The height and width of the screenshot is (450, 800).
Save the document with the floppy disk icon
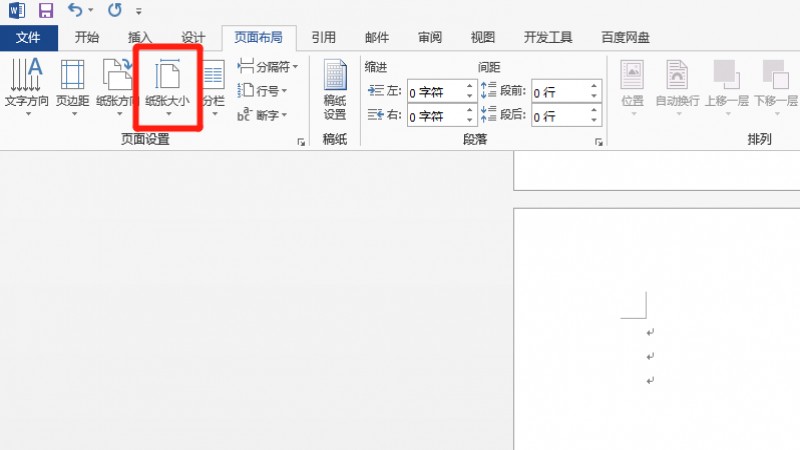click(x=46, y=10)
